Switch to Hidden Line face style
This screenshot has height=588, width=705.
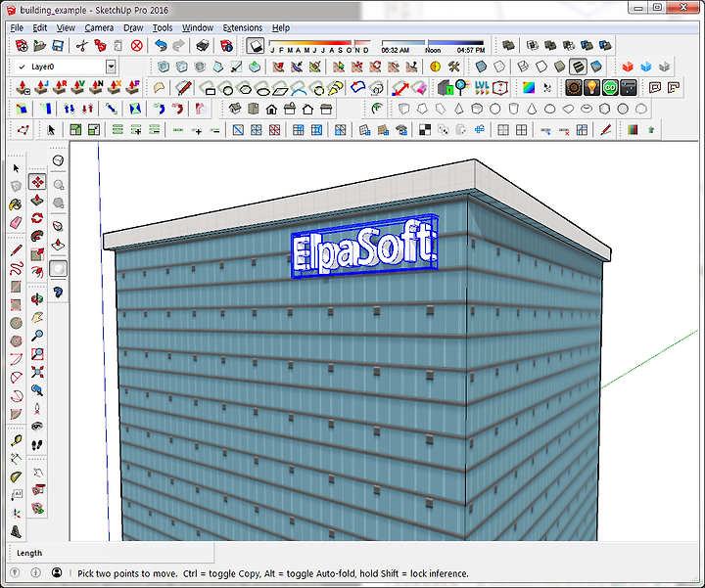(x=541, y=67)
